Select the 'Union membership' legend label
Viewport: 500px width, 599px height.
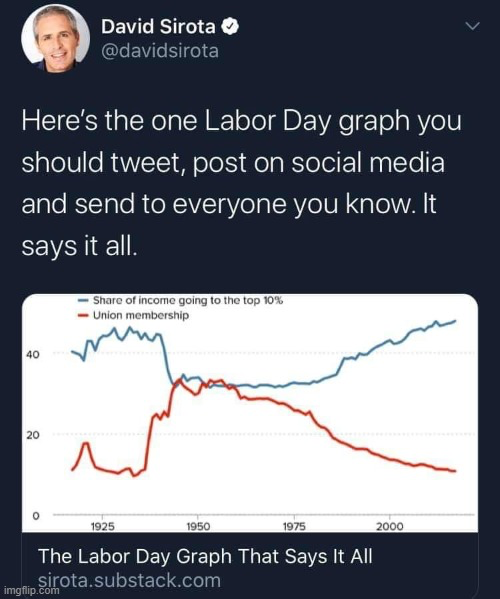coord(141,316)
